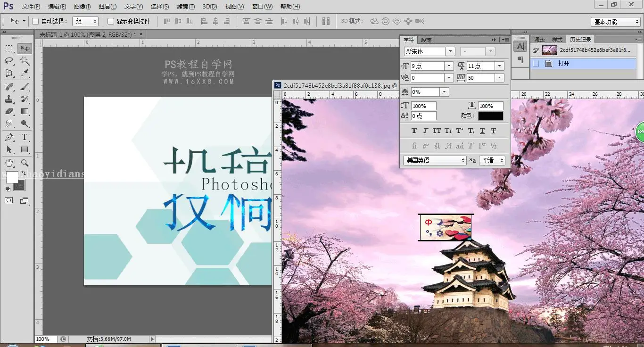This screenshot has height=347, width=644.
Task: Click the background color swatch
Action: pos(20,186)
